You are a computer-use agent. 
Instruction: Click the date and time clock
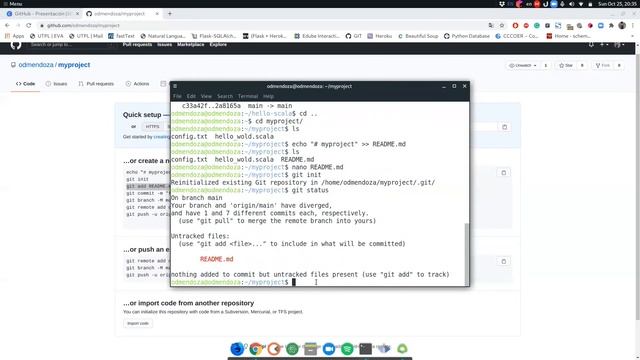pos(617,4)
